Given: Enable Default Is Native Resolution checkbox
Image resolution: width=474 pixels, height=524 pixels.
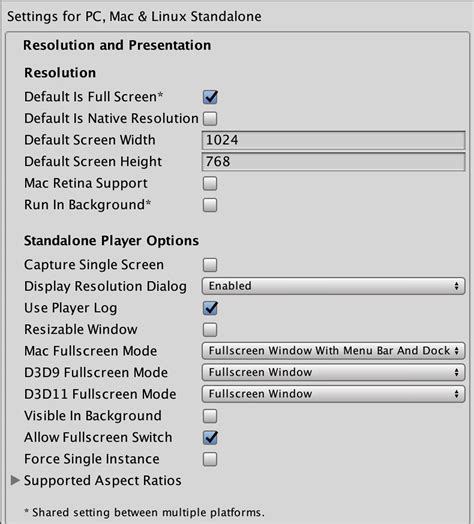Looking at the screenshot, I should tap(210, 119).
